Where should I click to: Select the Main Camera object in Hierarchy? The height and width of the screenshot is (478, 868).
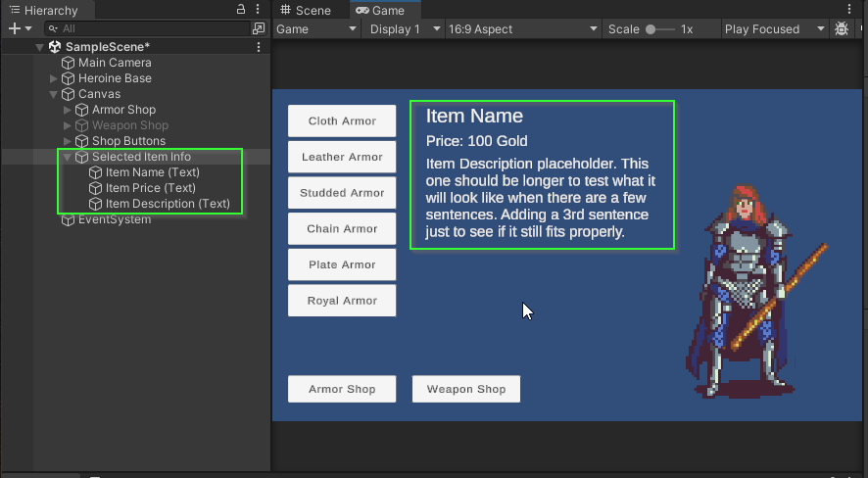[114, 63]
